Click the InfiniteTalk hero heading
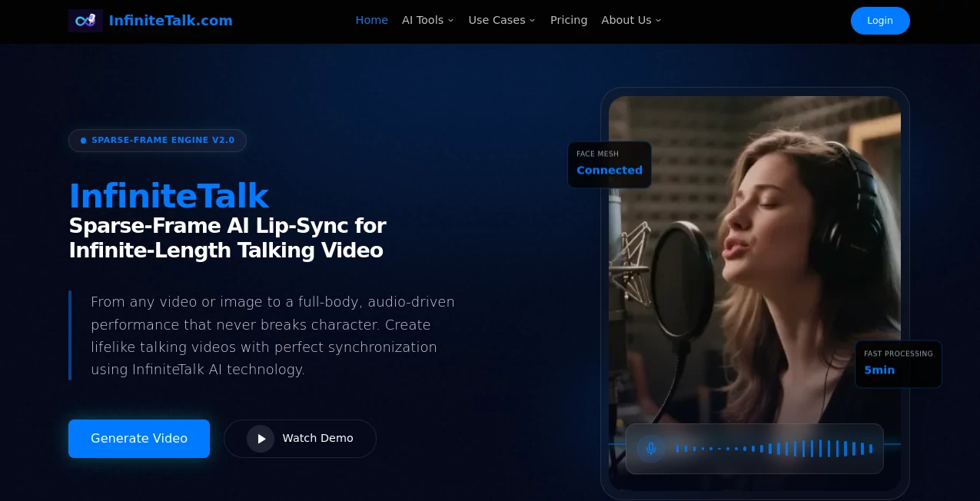This screenshot has height=501, width=980. (169, 196)
